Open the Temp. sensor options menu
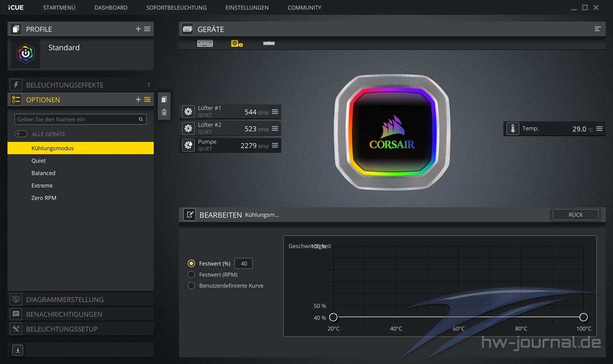 coord(599,129)
